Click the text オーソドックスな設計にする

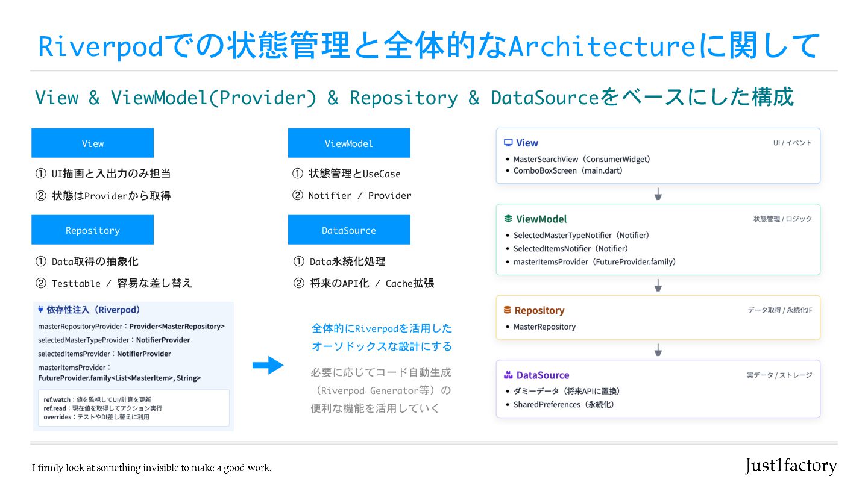click(x=382, y=346)
